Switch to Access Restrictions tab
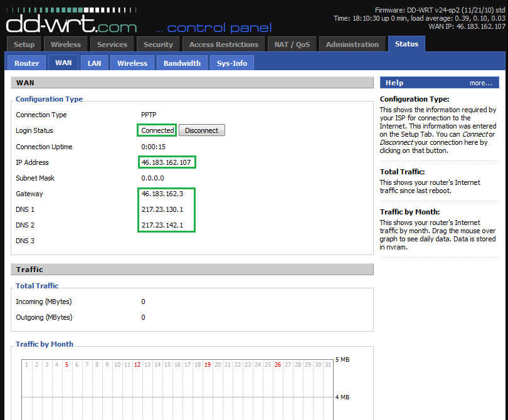 click(x=224, y=45)
